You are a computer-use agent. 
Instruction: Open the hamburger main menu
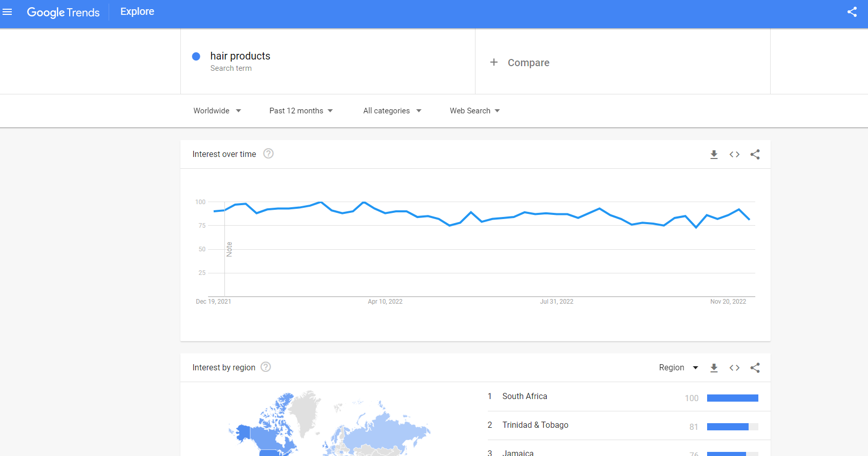tap(7, 12)
